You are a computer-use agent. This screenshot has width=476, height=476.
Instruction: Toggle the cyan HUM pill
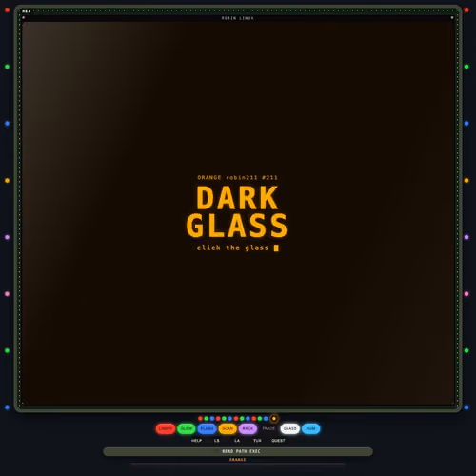pyautogui.click(x=310, y=428)
